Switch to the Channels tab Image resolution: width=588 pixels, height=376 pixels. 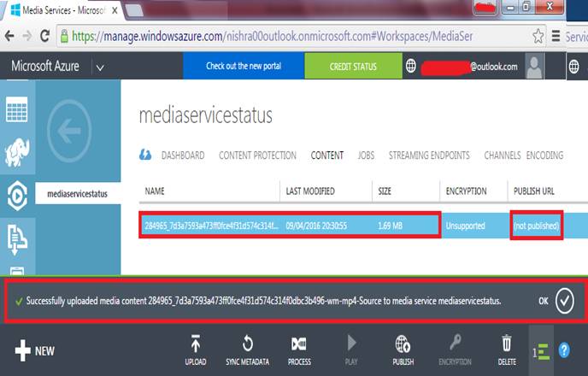click(x=503, y=156)
